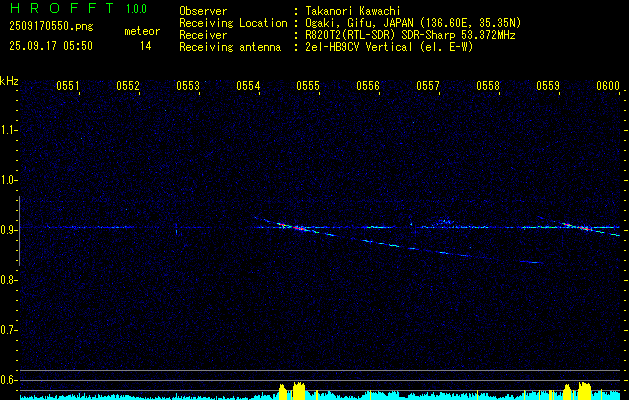This screenshot has width=629, height=400.
Task: Click the 0.8 kHz axis label
Action: tap(7, 280)
